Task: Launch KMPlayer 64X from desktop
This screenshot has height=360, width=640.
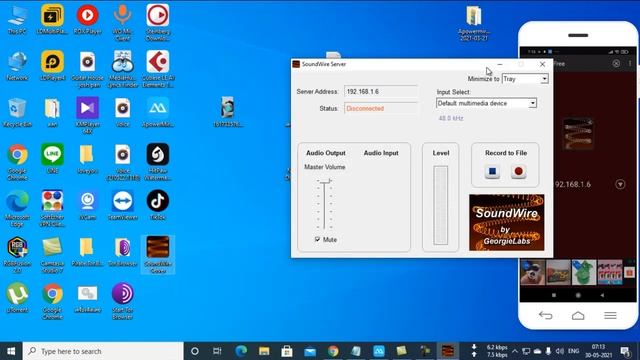Action: [87, 116]
